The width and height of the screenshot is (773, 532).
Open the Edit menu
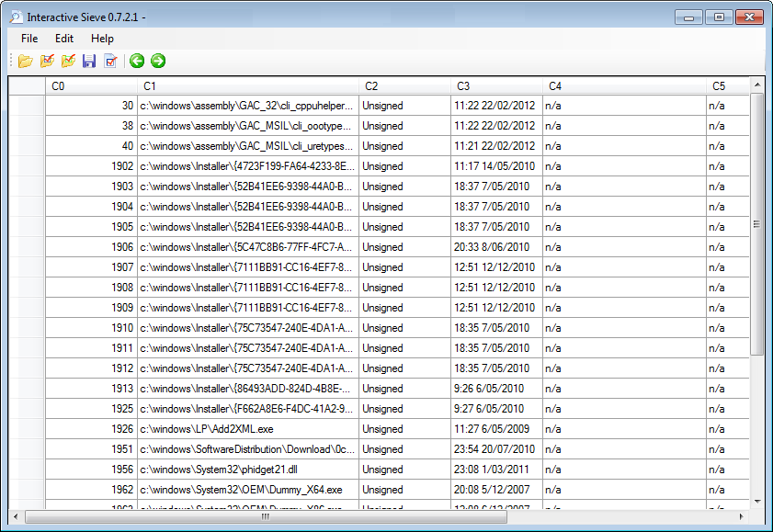(x=64, y=39)
